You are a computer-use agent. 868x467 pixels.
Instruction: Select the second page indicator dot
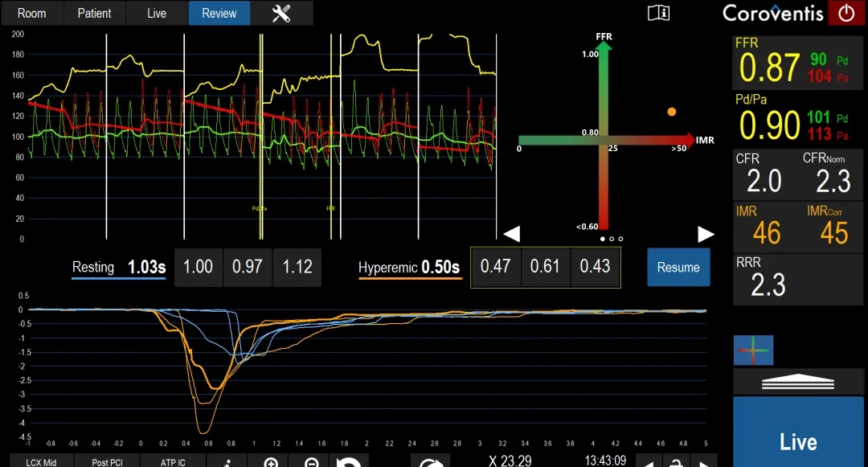pyautogui.click(x=612, y=239)
